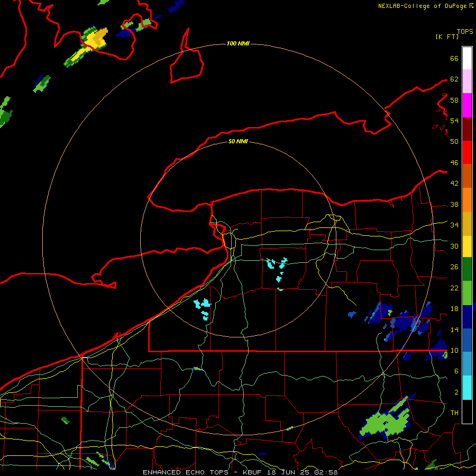Click the dark maroon legend swatch
The width and height of the screenshot is (476, 476).
467,129
